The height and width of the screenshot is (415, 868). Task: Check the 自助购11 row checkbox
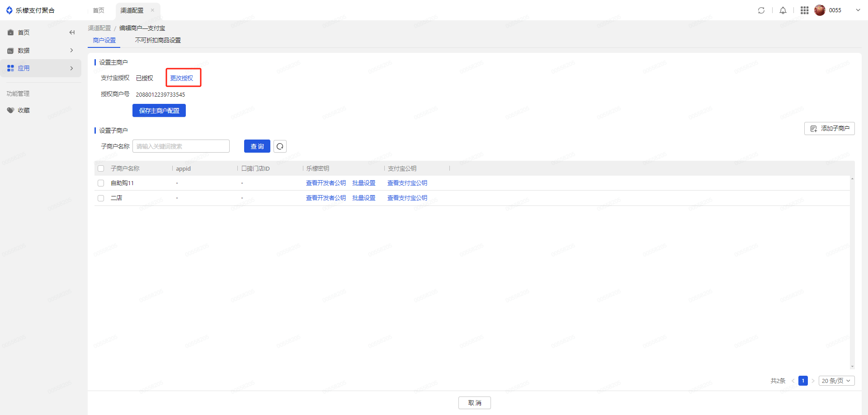[x=101, y=183]
